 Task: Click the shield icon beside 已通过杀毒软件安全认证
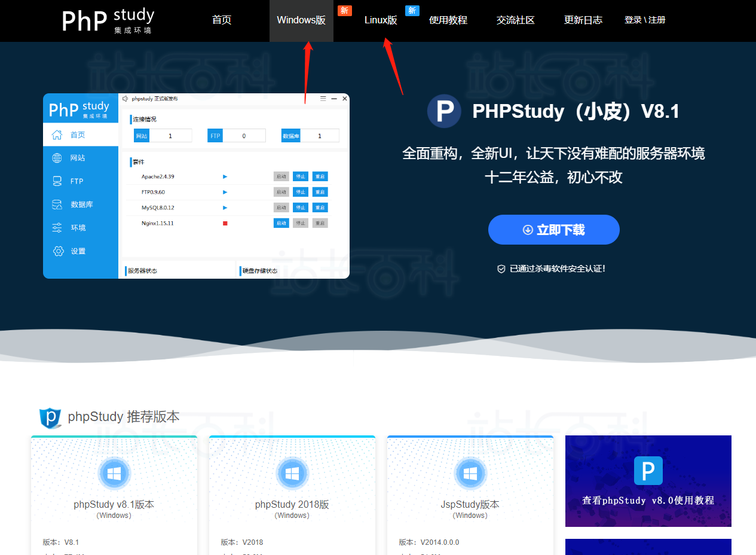pos(501,269)
